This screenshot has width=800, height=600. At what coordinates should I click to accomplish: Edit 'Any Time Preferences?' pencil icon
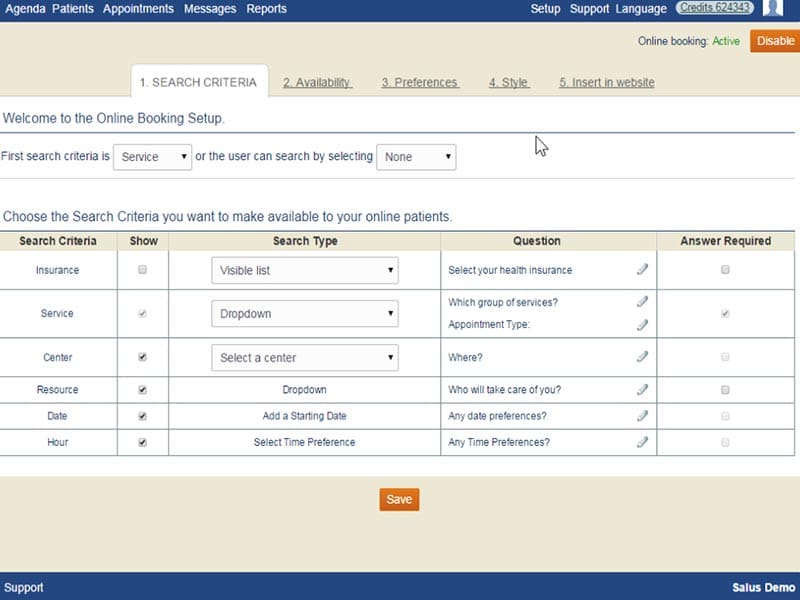[x=642, y=442]
